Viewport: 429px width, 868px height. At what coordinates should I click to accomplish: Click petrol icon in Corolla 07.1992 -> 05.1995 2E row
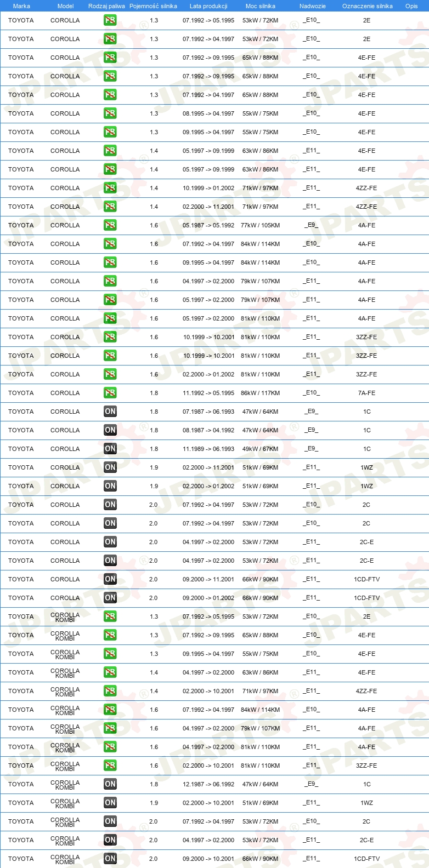[x=110, y=20]
